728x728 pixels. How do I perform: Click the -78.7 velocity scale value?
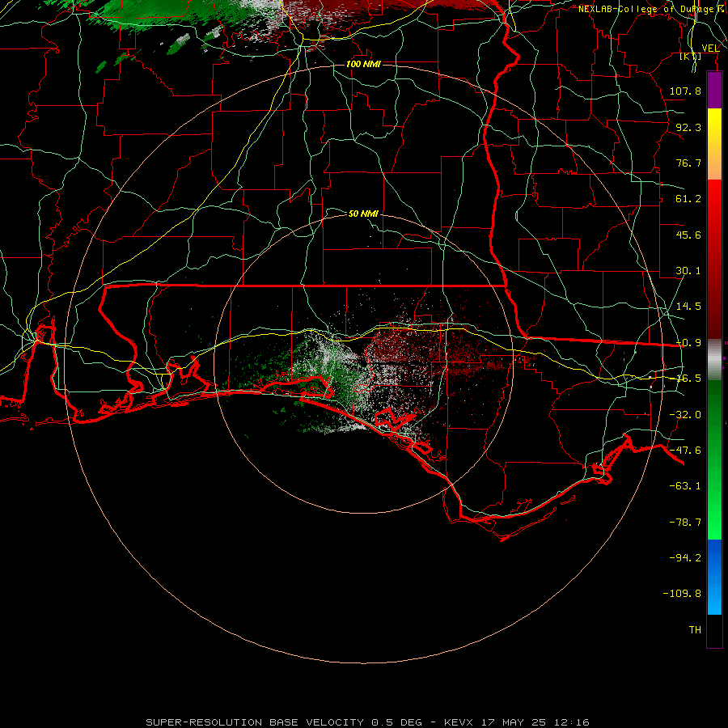pos(685,523)
